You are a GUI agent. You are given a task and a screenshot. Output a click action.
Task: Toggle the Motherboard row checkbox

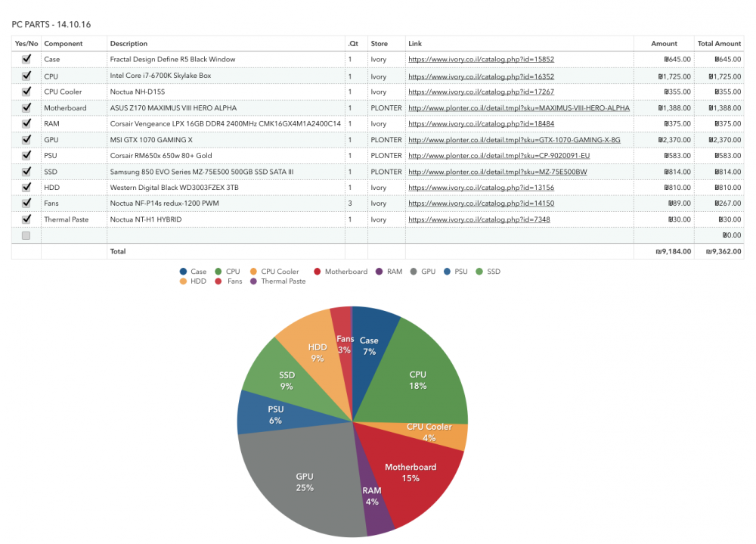pyautogui.click(x=26, y=107)
